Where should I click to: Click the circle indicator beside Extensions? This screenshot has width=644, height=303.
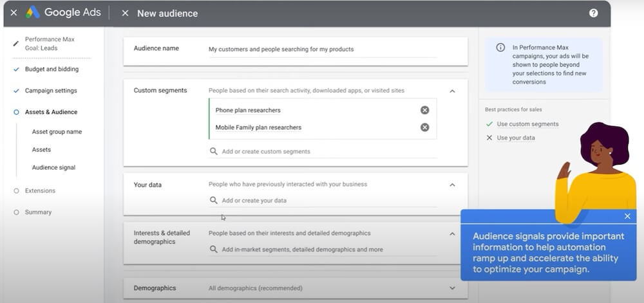tap(16, 190)
